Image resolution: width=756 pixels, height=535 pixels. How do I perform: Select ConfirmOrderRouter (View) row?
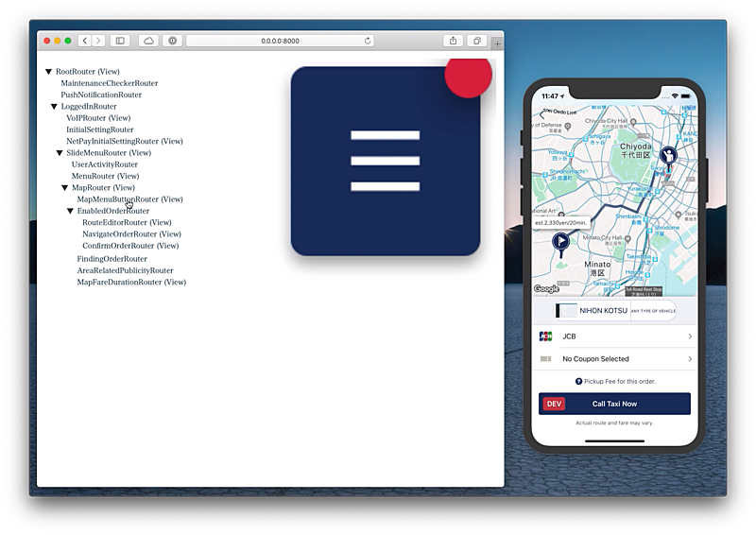(130, 245)
